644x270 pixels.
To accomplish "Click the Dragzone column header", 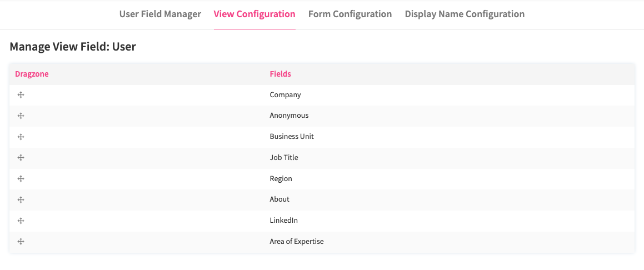I will 32,74.
